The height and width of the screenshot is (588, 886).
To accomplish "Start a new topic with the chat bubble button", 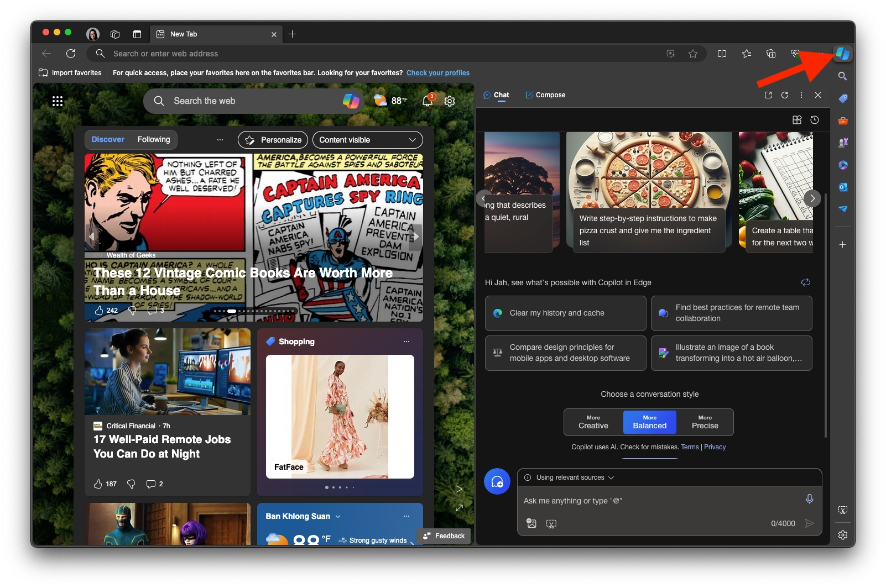I will [497, 481].
